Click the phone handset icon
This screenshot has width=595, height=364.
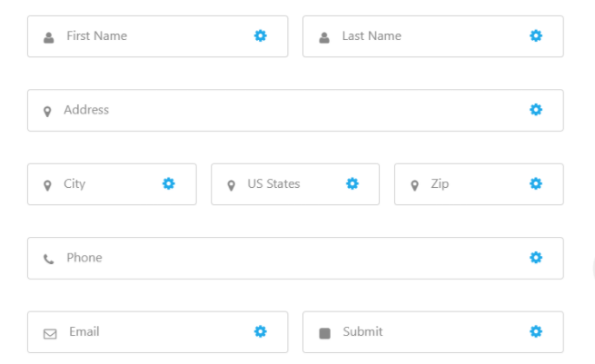tap(49, 259)
